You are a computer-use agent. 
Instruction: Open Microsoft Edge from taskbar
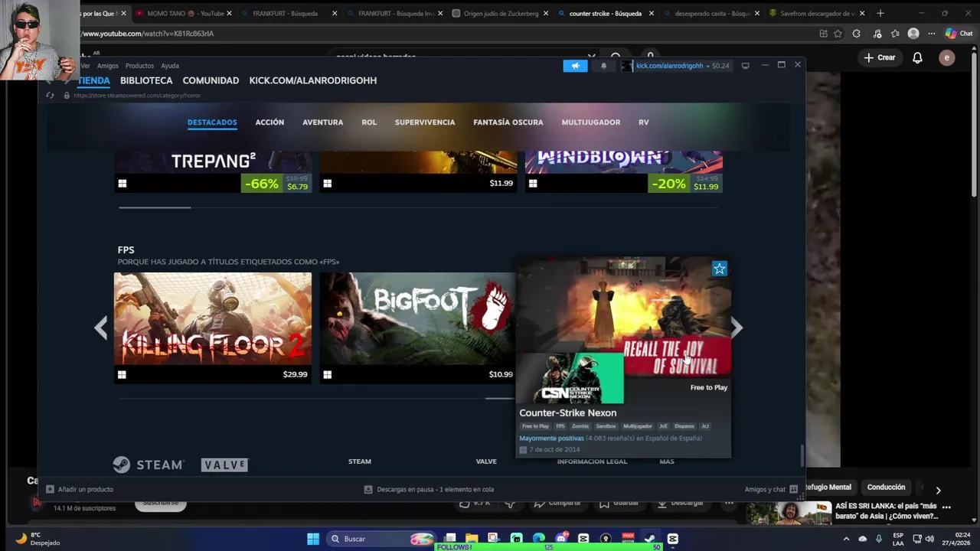538,539
